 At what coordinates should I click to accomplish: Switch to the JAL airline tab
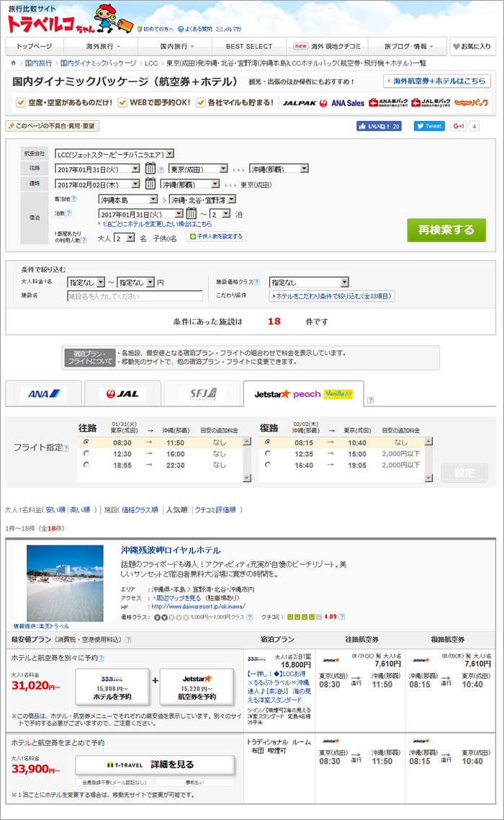click(x=122, y=394)
